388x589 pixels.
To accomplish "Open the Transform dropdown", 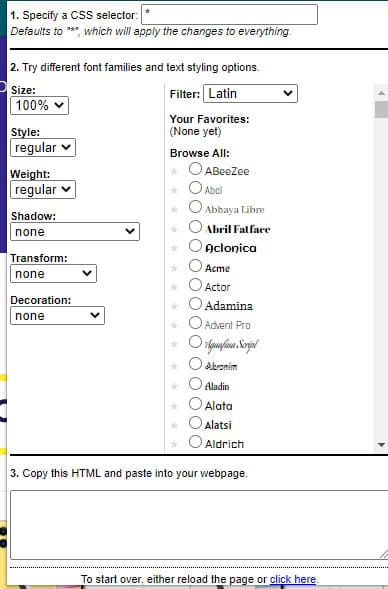I will (x=53, y=273).
